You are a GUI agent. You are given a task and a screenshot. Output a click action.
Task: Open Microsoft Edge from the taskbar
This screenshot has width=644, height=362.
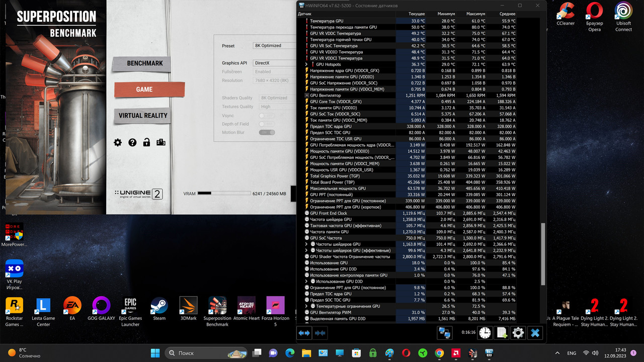pos(290,353)
